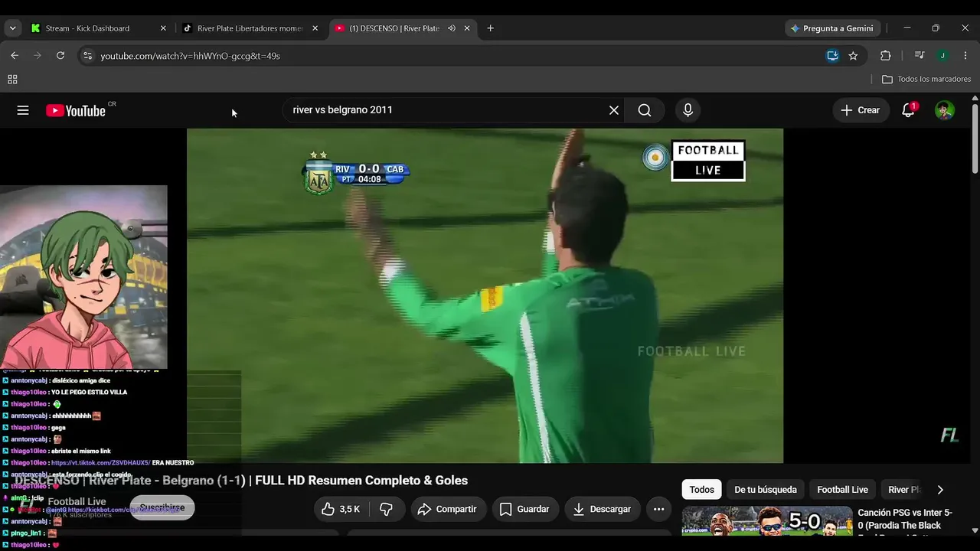
Task: Open the vt.tiktok.com link in chat
Action: [x=100, y=463]
